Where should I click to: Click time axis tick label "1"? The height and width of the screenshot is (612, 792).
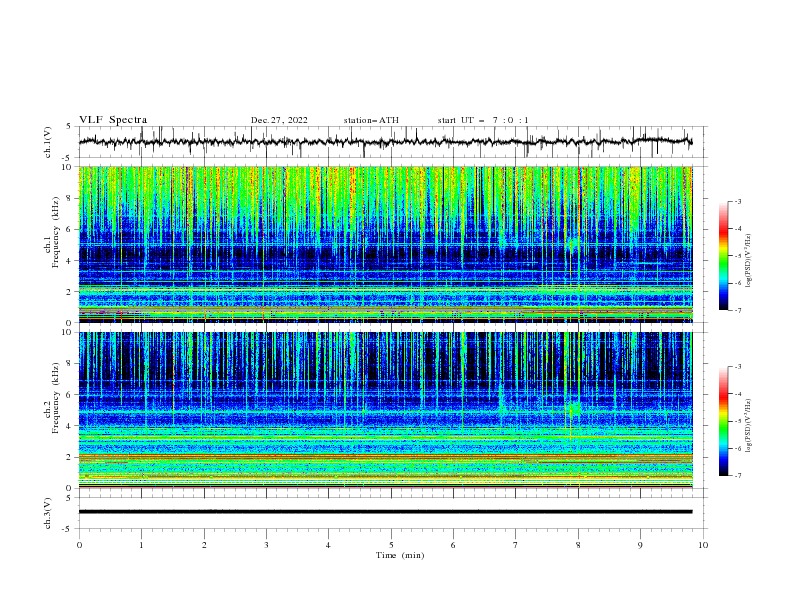click(141, 545)
